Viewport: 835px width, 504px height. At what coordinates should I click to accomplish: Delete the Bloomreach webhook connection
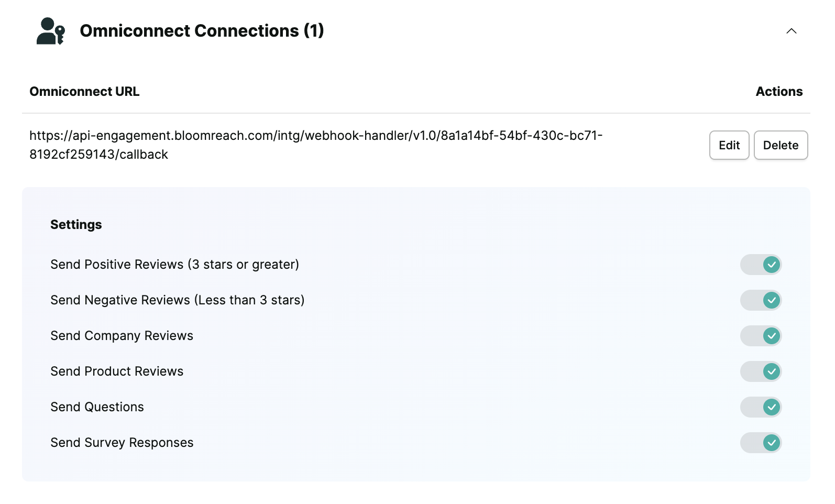click(x=781, y=145)
